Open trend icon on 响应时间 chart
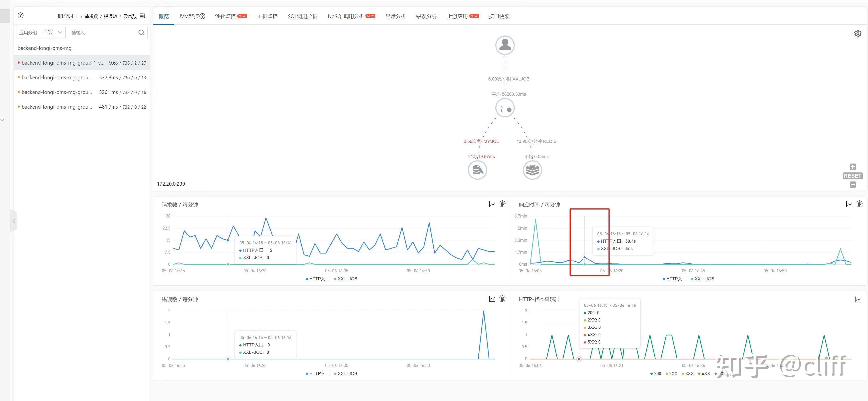 pos(849,204)
